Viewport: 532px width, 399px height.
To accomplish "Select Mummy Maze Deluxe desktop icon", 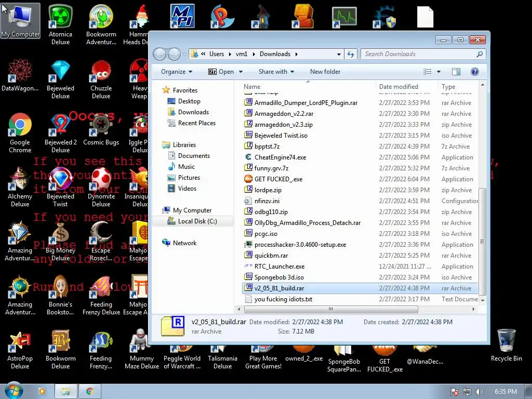I will pyautogui.click(x=142, y=350).
